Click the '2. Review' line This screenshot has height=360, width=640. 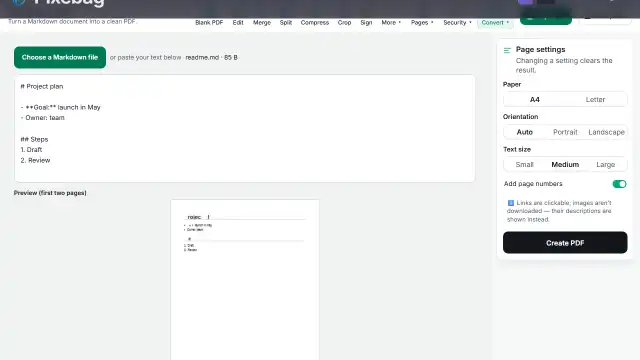click(35, 160)
